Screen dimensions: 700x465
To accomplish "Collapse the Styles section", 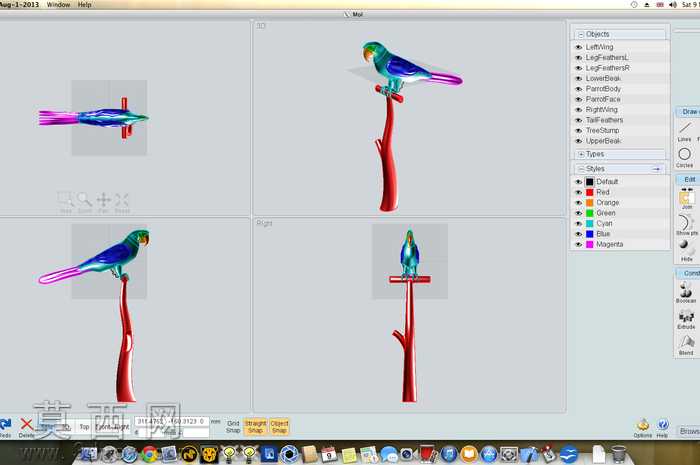I will (581, 169).
